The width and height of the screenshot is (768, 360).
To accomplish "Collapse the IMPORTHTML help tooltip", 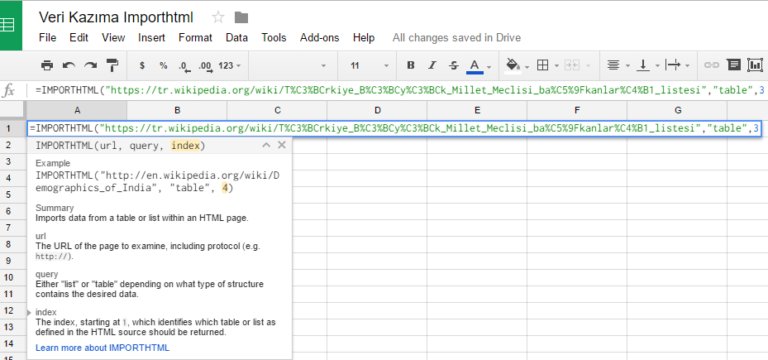I will click(266, 145).
